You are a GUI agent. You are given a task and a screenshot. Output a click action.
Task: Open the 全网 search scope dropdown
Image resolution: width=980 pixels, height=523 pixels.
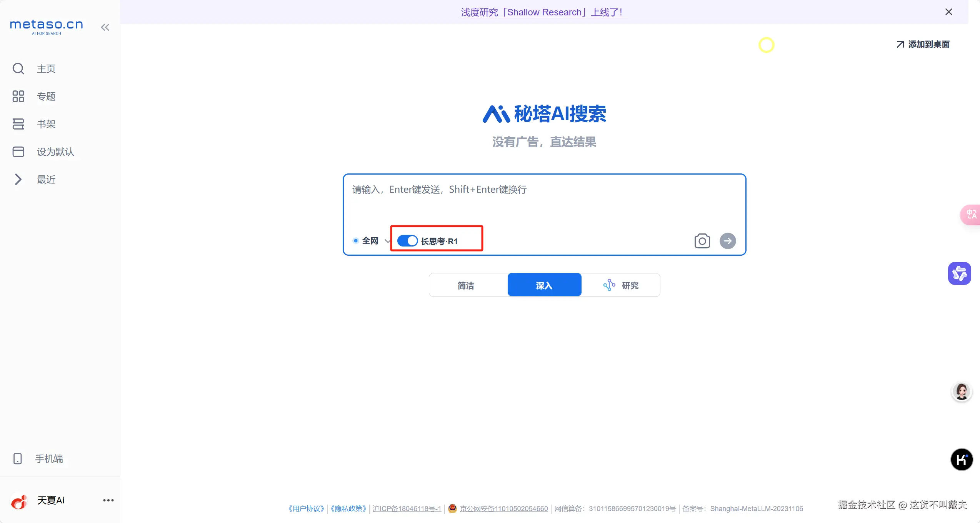(x=370, y=241)
